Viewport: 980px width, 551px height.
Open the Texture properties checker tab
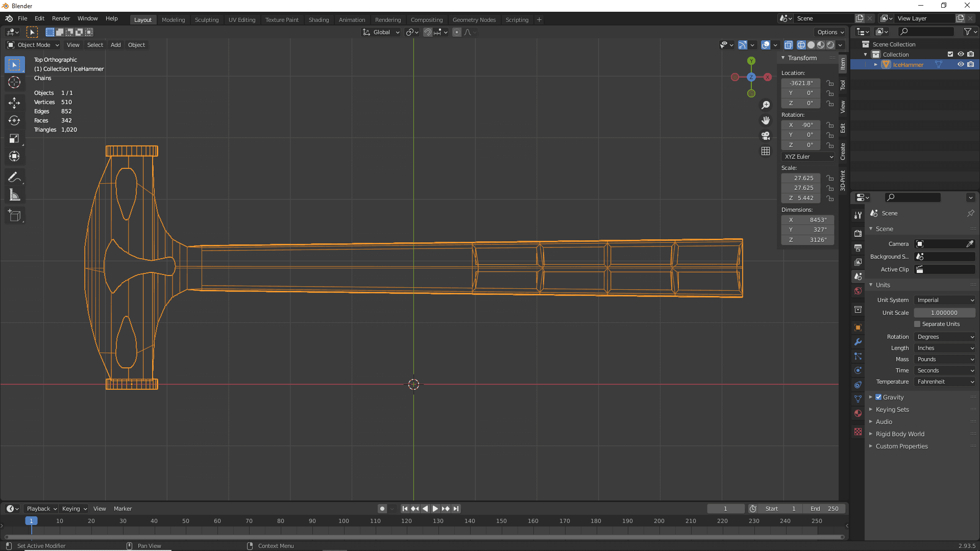tap(858, 432)
